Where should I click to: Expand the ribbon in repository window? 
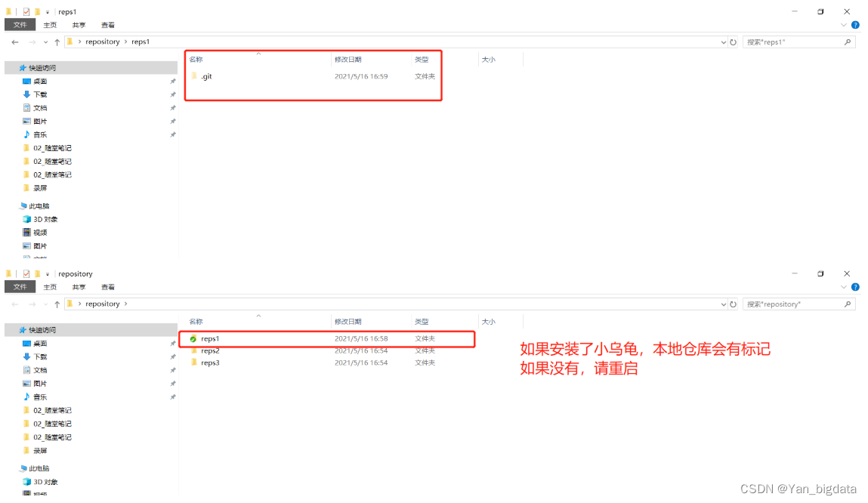[x=843, y=287]
